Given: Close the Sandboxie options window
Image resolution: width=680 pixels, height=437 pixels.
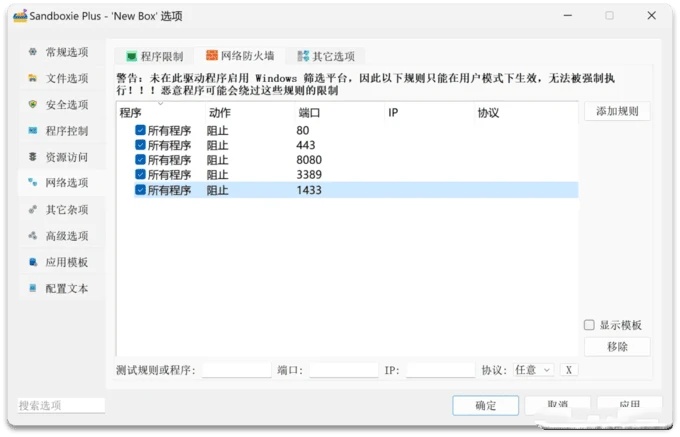Looking at the screenshot, I should (651, 16).
